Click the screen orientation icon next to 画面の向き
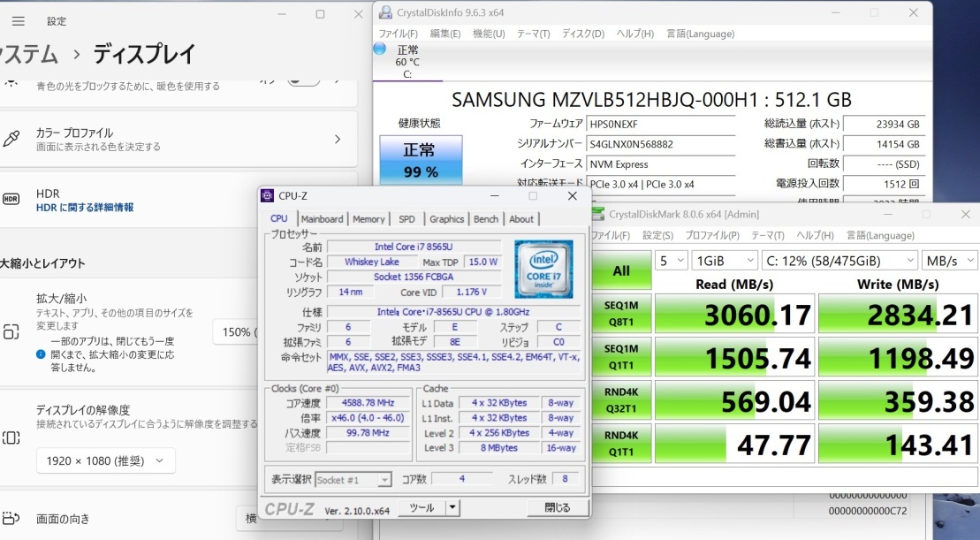Screen dimensions: 980x540 [x=11, y=518]
